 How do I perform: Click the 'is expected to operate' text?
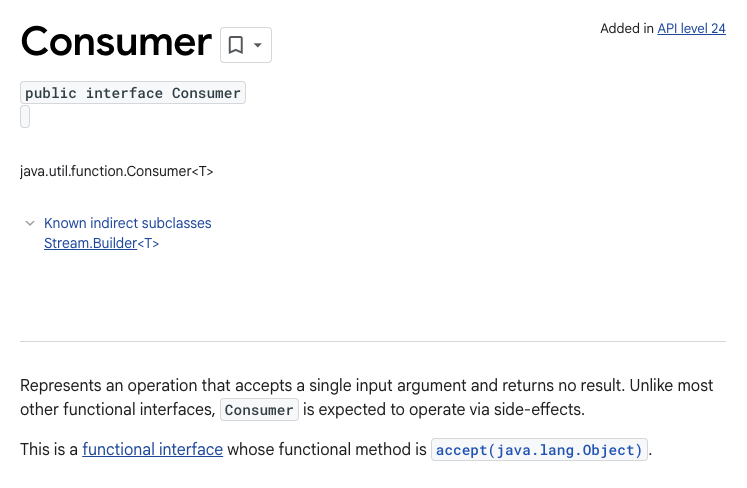pyautogui.click(x=444, y=409)
